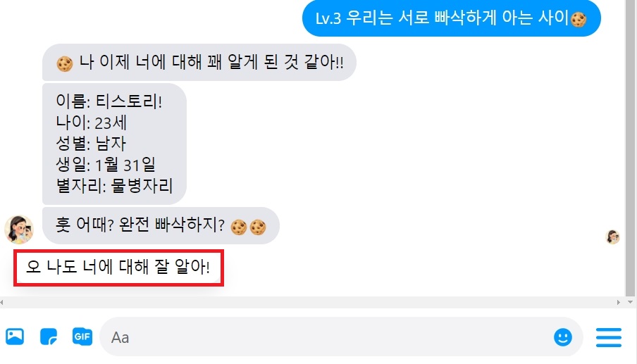Click the '훗 어때? 완전 빠삭하지?' message
Image resolution: width=637 pixels, height=364 pixels.
[161, 225]
